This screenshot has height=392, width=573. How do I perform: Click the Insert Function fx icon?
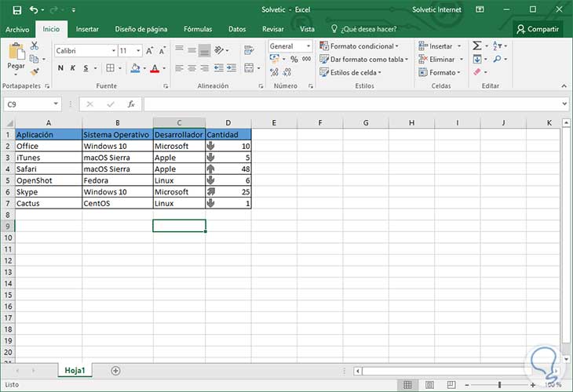[x=131, y=104]
